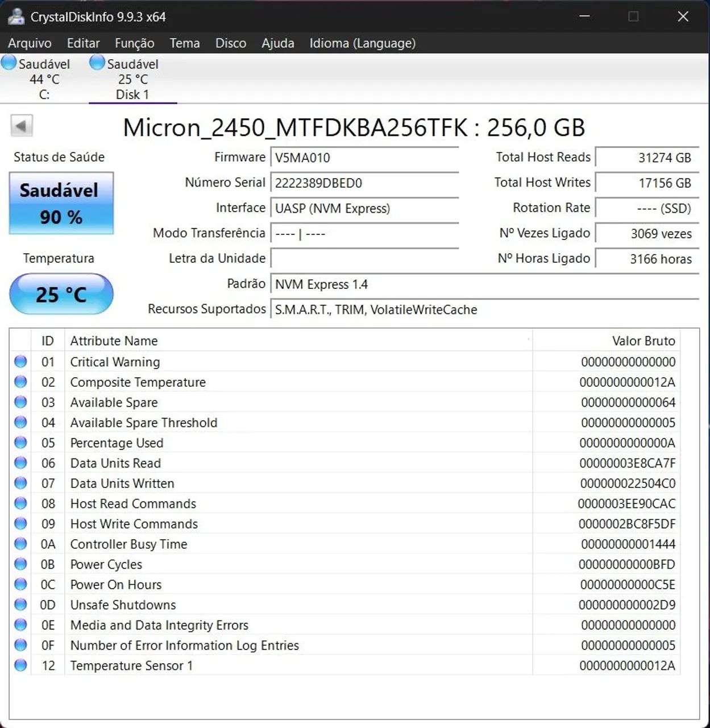Viewport: 710px width, 728px height.
Task: Select the Percentage Used attribute name
Action: [x=117, y=442]
